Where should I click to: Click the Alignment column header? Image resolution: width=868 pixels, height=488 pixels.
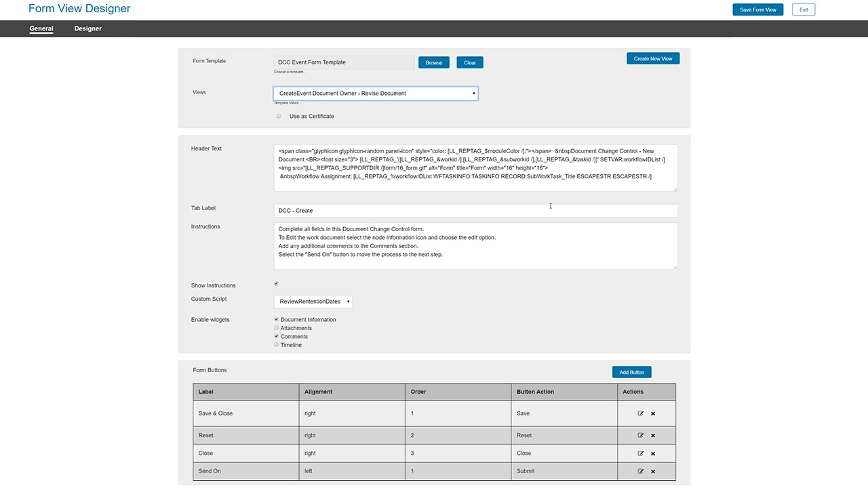352,392
